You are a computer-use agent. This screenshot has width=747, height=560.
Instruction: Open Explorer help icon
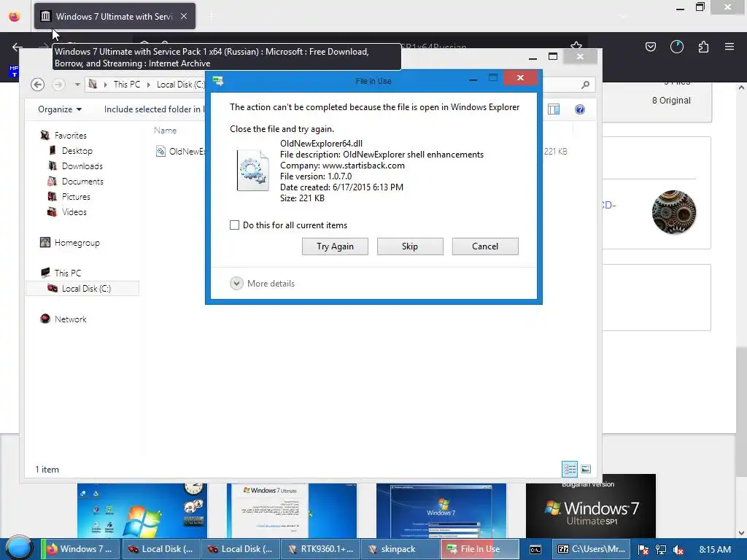tap(580, 109)
